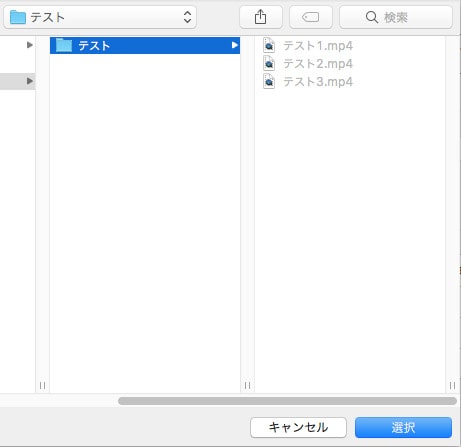Expand the first sidebar disclosure triangle

(30, 45)
